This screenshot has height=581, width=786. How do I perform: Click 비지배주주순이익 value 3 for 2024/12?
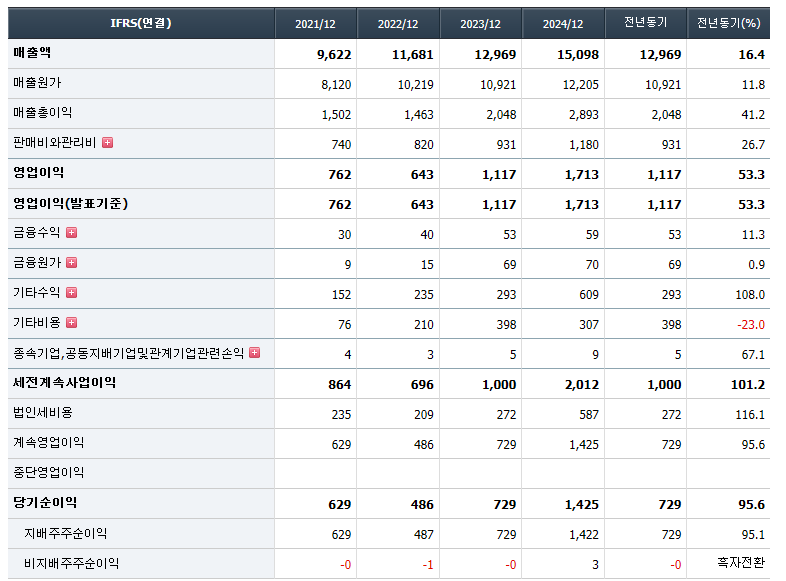point(596,565)
